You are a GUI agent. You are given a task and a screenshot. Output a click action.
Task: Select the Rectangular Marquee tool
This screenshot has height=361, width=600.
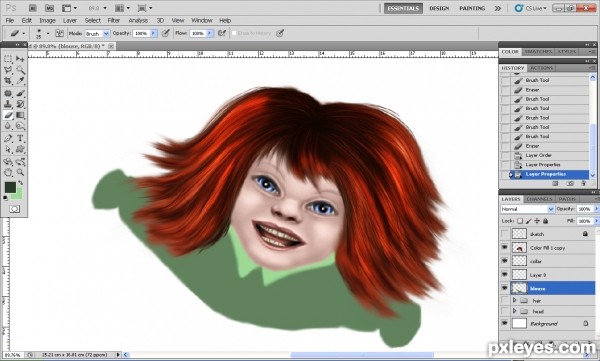8,59
